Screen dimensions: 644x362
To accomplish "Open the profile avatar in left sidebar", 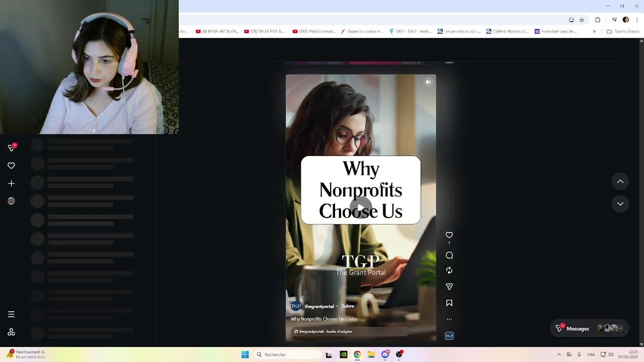I will click(x=11, y=201).
